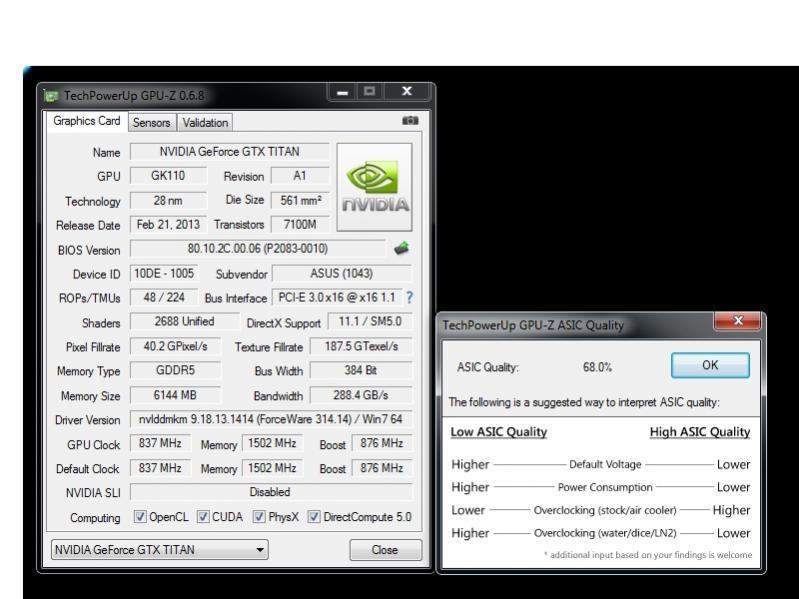Click the Default Clock field 837 MHz
Viewport: 799px width, 599px height.
[x=160, y=468]
